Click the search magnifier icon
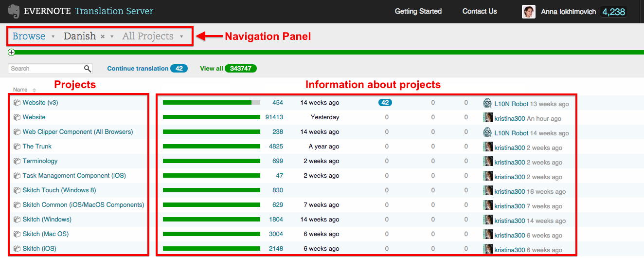Image resolution: width=644 pixels, height=258 pixels. point(88,69)
